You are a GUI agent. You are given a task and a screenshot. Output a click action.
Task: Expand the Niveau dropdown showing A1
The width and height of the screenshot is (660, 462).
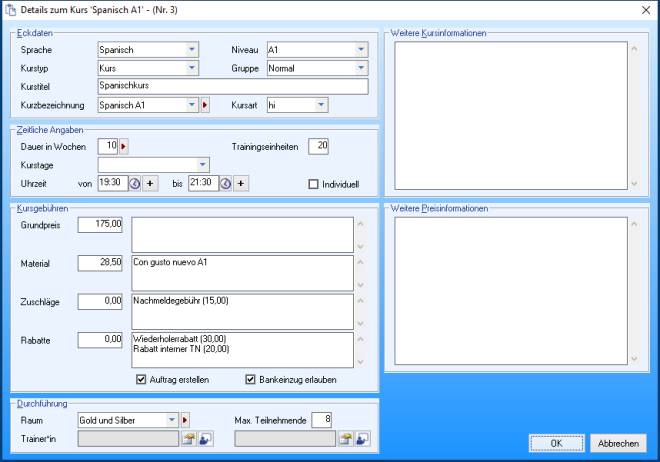(361, 49)
